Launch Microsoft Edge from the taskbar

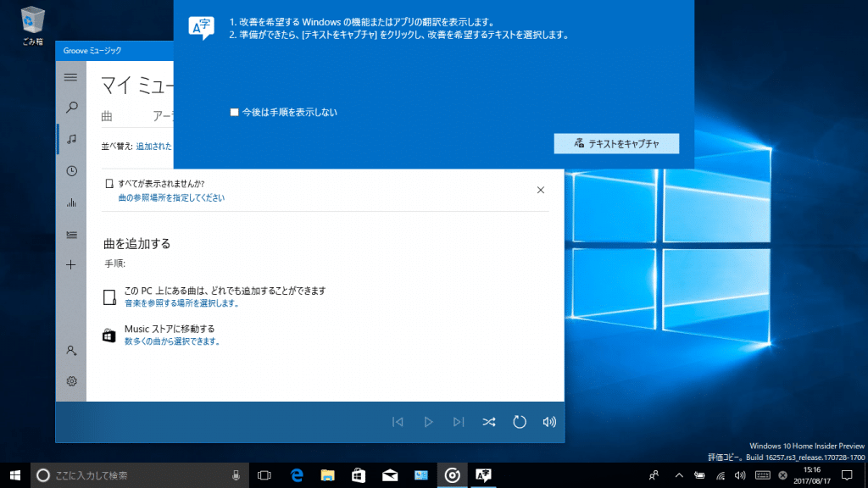click(x=297, y=475)
